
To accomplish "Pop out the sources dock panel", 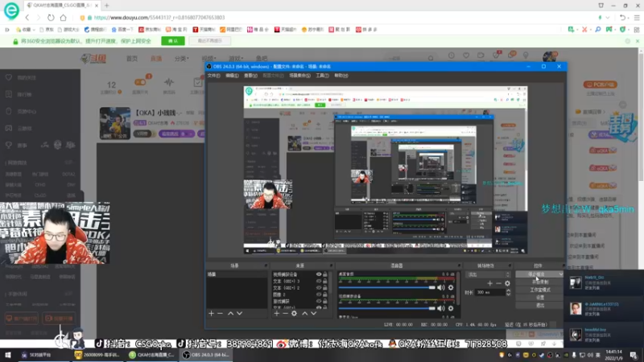I will tap(331, 265).
